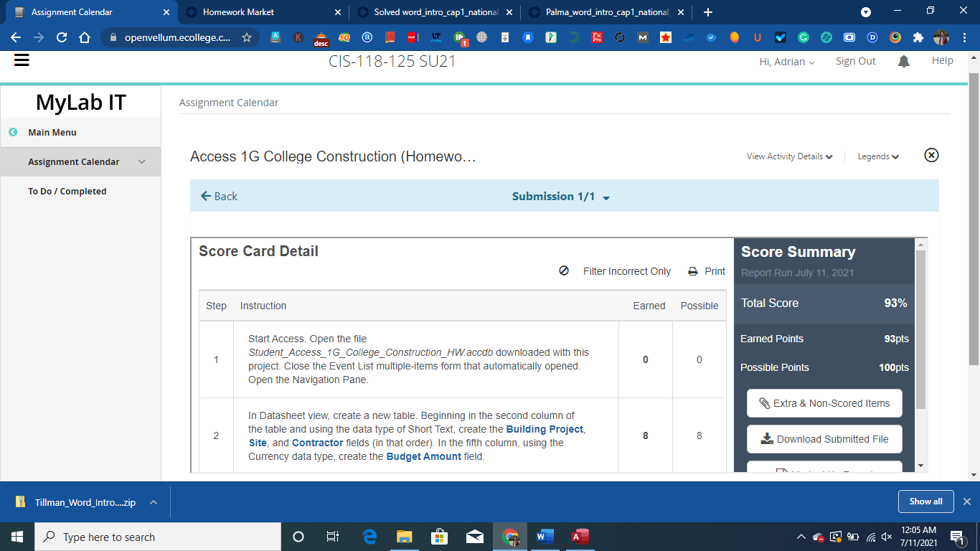Open the Submission 1/1 dropdown
Viewport: 980px width, 551px height.
606,197
